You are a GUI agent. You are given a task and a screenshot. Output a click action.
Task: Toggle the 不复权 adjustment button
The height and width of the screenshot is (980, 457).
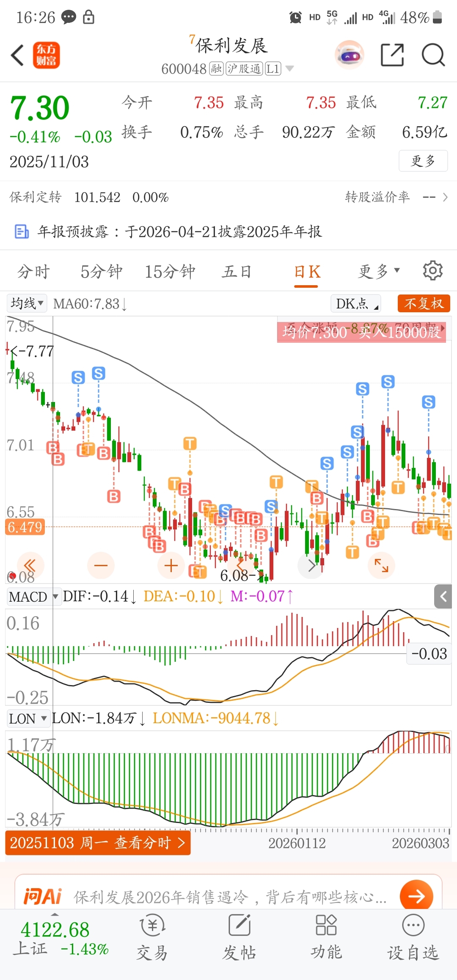(424, 303)
